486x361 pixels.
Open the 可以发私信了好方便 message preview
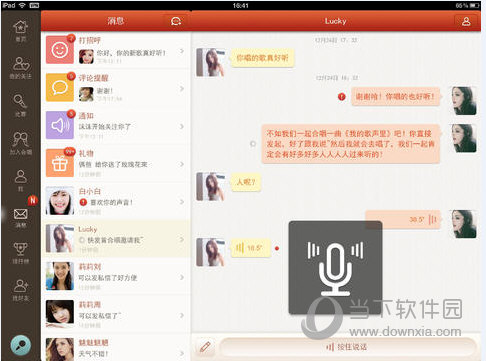pos(108,278)
